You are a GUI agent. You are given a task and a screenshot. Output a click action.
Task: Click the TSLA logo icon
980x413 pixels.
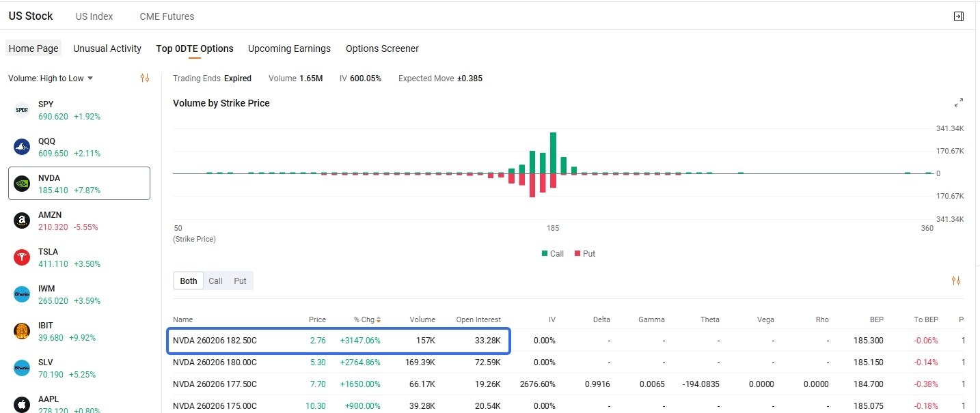(22, 257)
